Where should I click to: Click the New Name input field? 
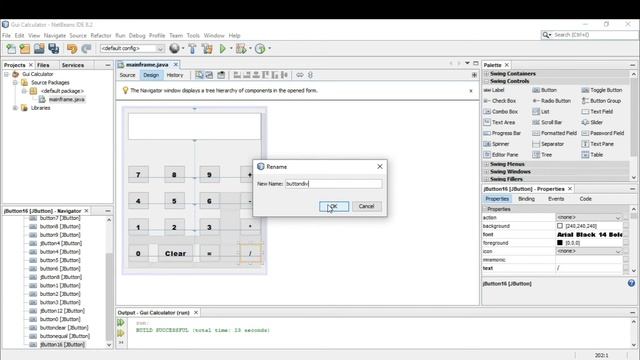coord(333,184)
